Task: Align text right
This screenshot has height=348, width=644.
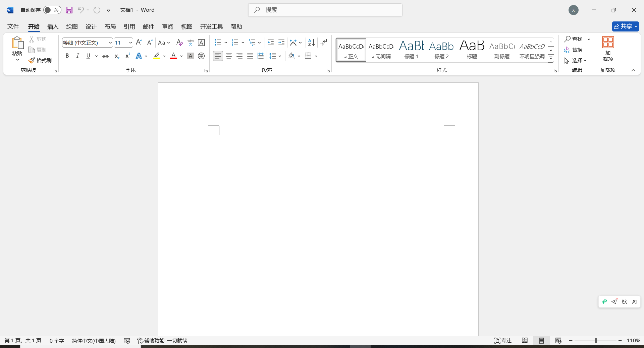Action: click(239, 56)
